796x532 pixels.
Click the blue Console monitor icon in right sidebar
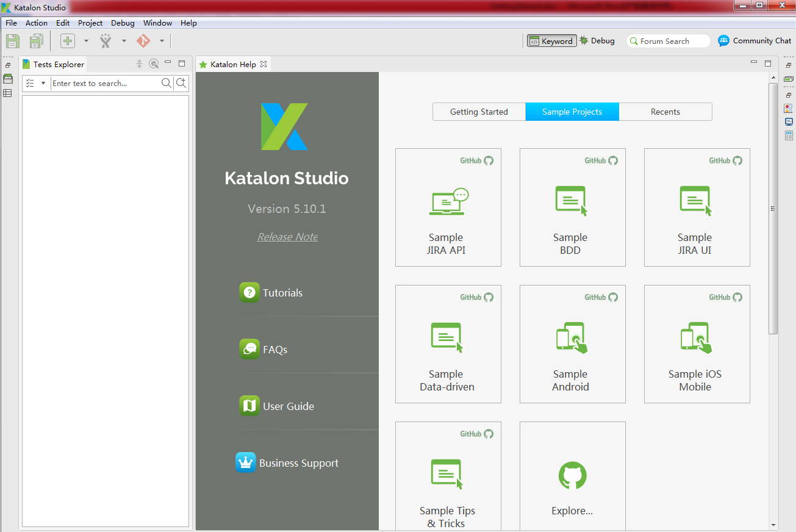click(x=789, y=121)
